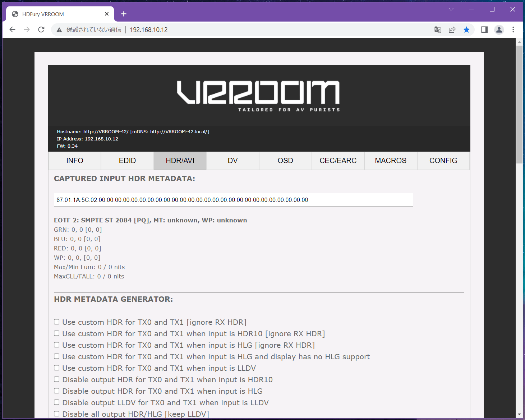Enable custom HDR when input is HLG [ignore RX HDR]
This screenshot has width=525, height=420.
(x=57, y=345)
